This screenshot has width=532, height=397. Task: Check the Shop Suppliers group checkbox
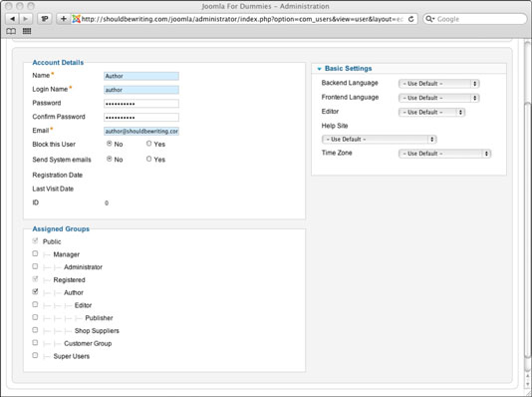35,330
